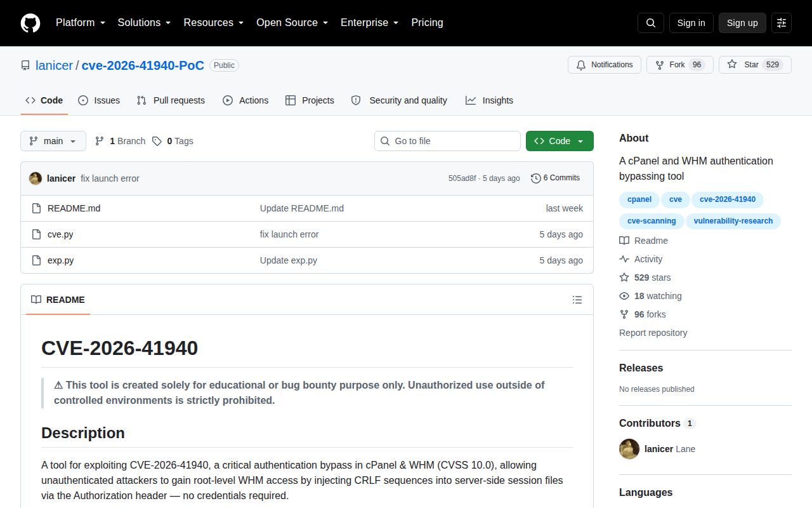812x508 pixels.
Task: Open the Insights tab
Action: point(489,100)
